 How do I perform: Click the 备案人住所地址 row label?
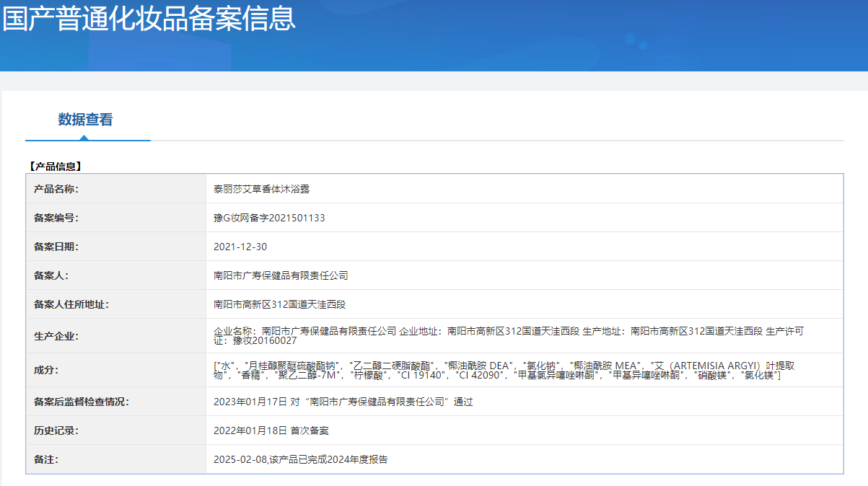pyautogui.click(x=71, y=304)
